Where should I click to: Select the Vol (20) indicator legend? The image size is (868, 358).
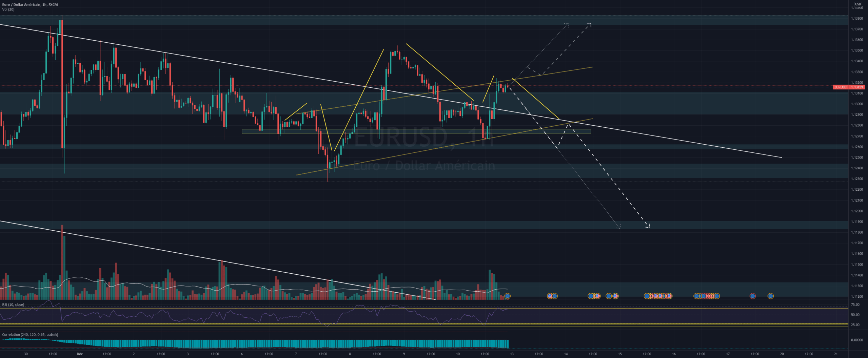click(8, 9)
